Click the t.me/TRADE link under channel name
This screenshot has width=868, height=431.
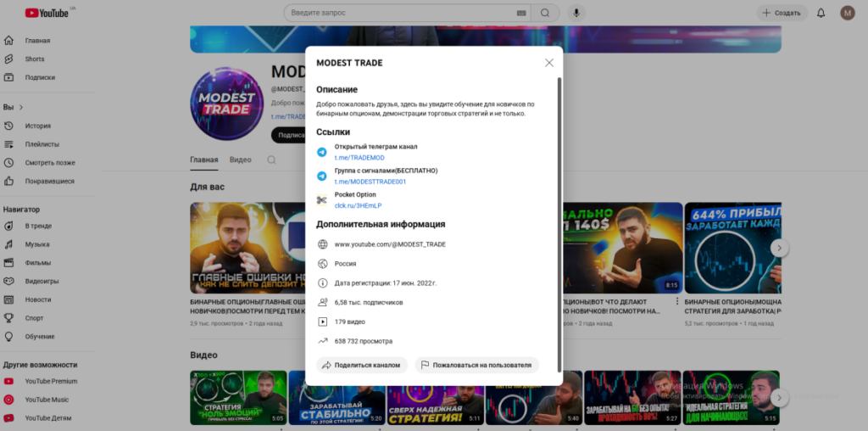tap(288, 117)
